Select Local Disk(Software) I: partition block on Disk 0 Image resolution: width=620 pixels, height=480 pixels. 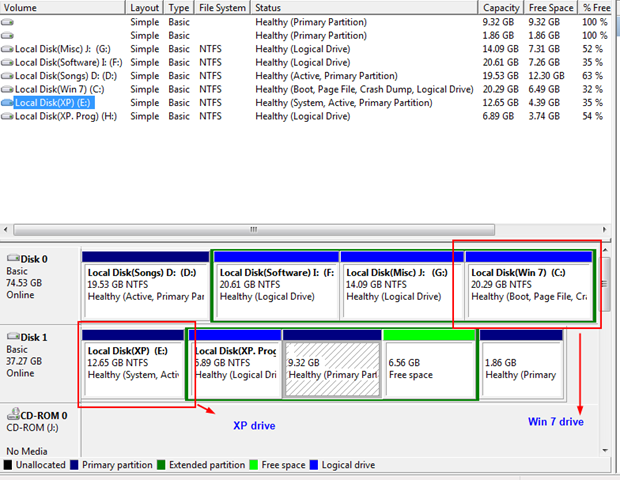(x=276, y=285)
